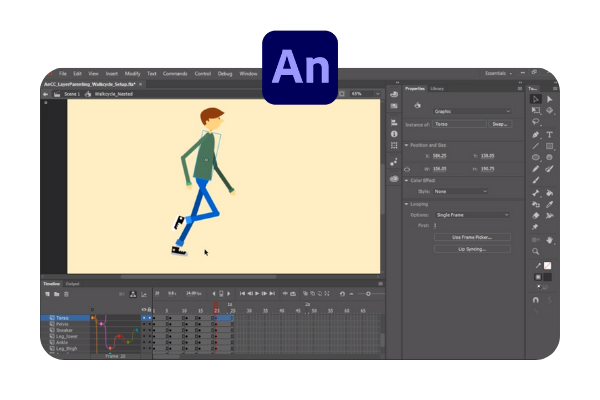
Task: Open the Color Effect Style dropdown
Action: coord(460,191)
